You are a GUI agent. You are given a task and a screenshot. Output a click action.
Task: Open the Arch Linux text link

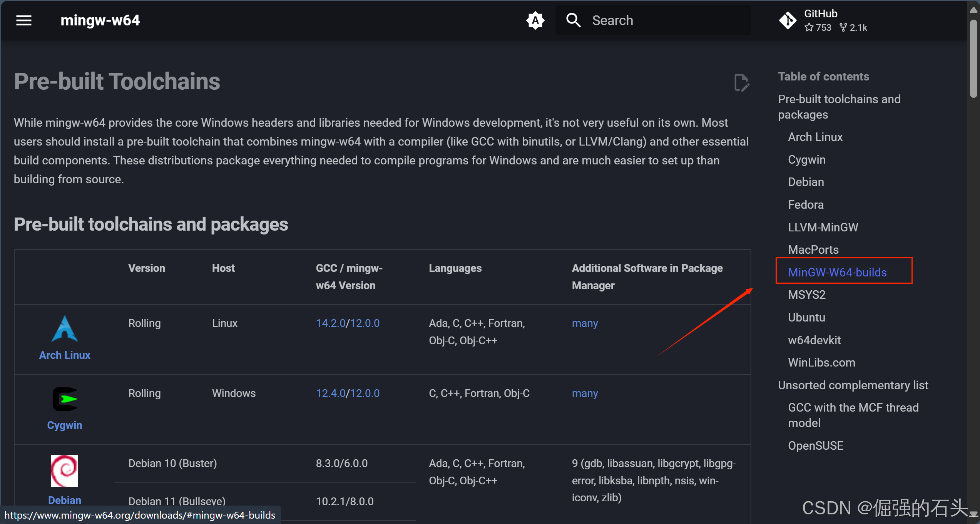[65, 355]
